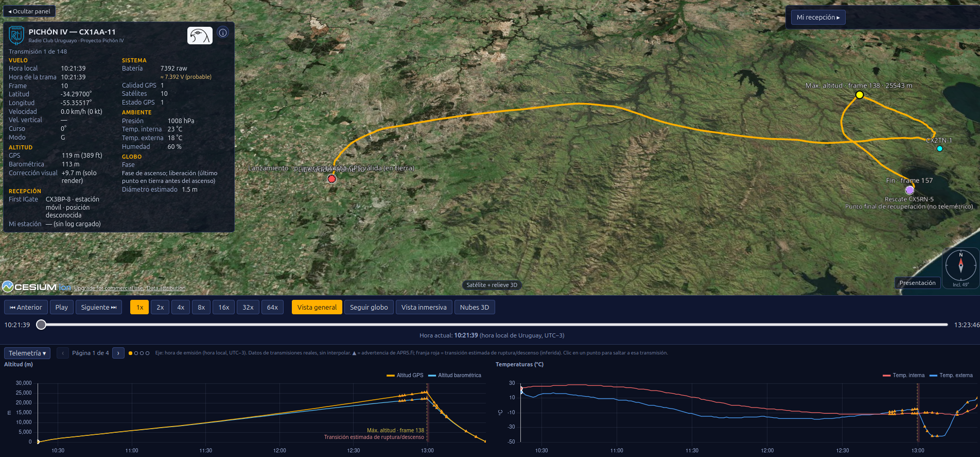This screenshot has height=457, width=980.
Task: Select 2x playback speed
Action: [160, 307]
